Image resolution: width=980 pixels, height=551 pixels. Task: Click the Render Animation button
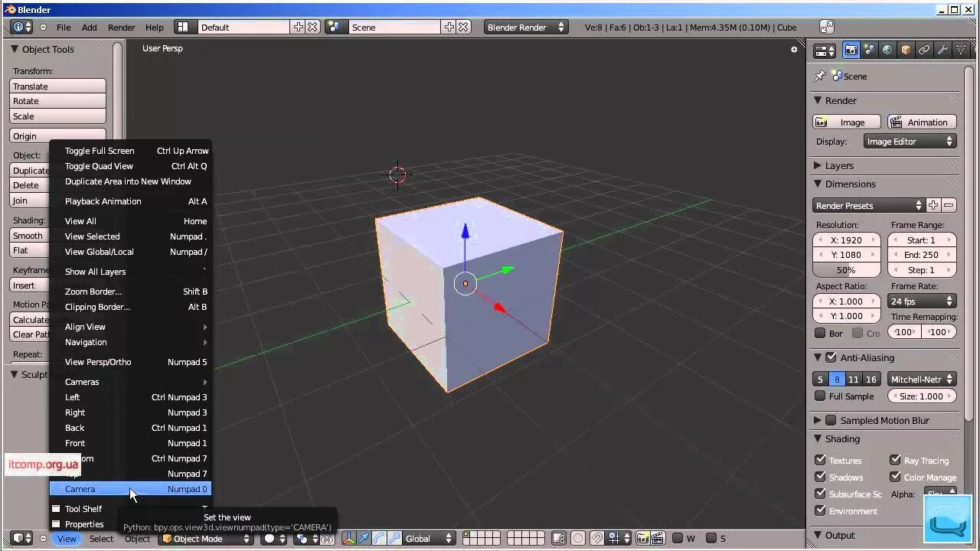[x=922, y=122]
